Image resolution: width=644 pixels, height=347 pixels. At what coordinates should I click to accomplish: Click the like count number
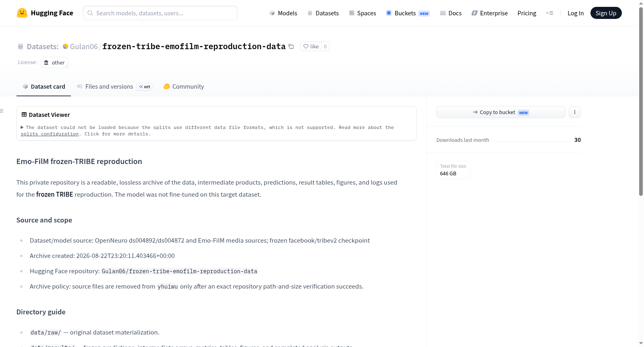[325, 46]
